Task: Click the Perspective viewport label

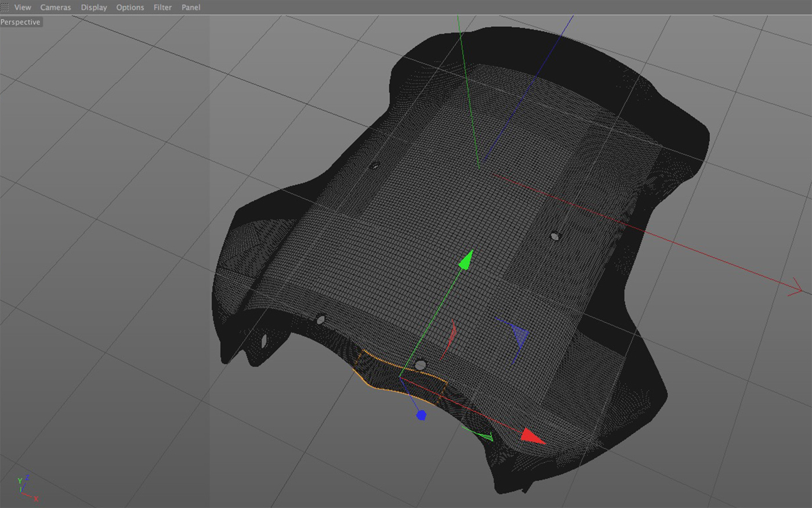Action: tap(21, 22)
